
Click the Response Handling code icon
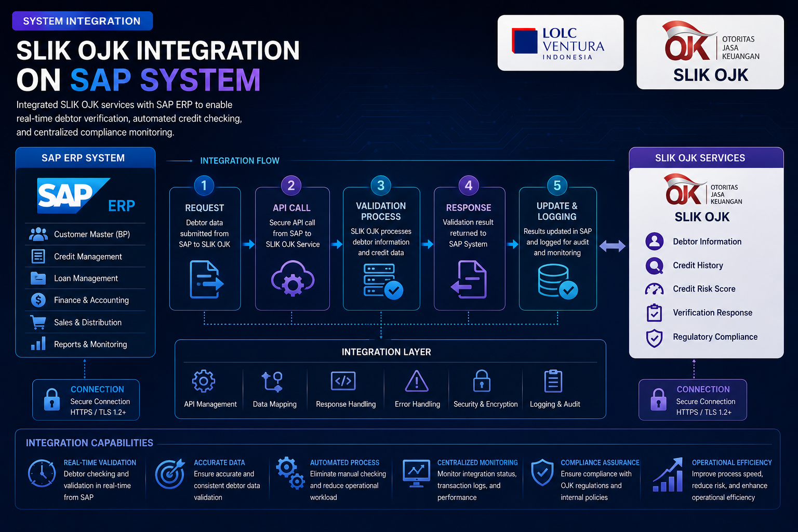click(343, 381)
